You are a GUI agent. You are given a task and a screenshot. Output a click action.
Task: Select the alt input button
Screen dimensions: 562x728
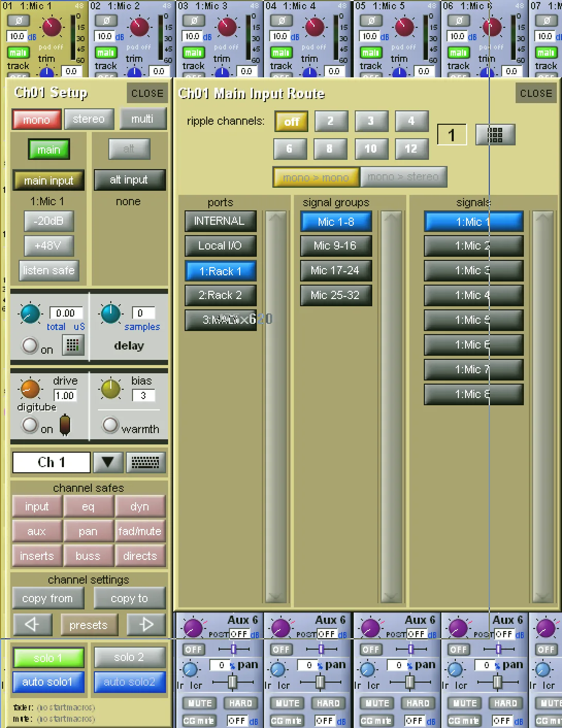(x=129, y=180)
